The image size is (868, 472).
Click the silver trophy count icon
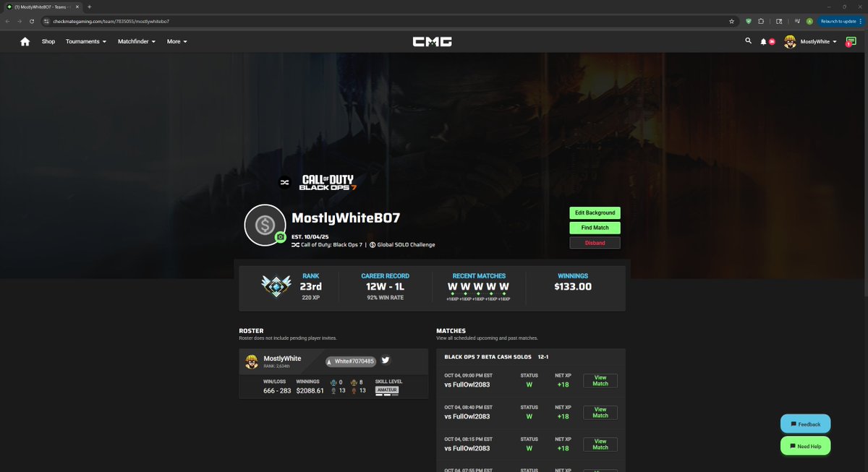[333, 391]
